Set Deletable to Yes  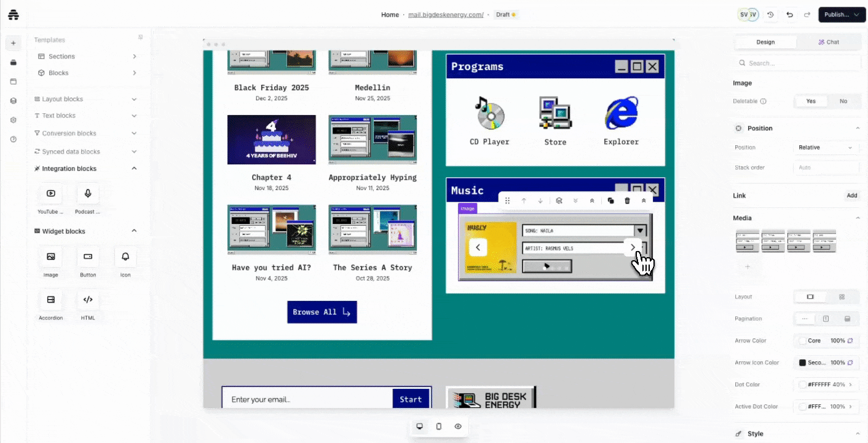811,101
